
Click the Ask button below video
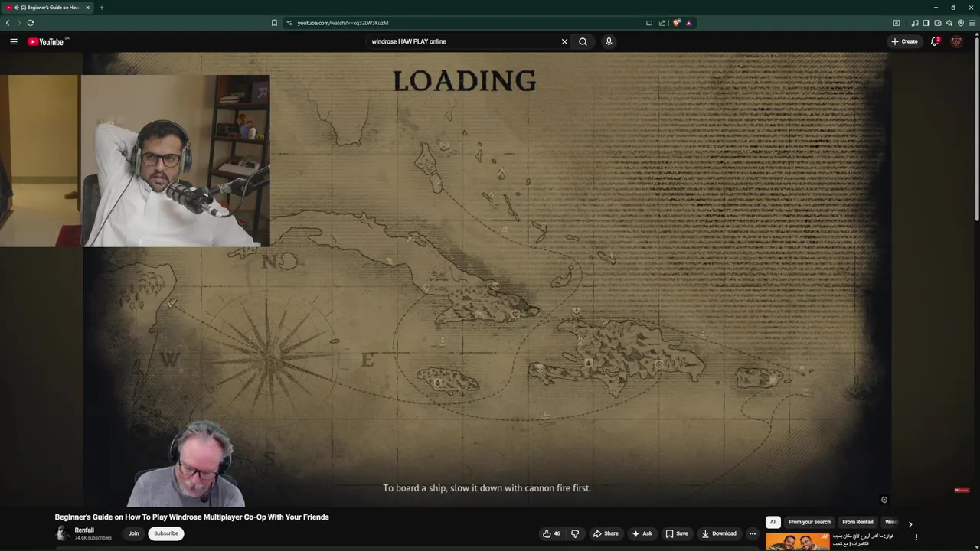(x=642, y=533)
